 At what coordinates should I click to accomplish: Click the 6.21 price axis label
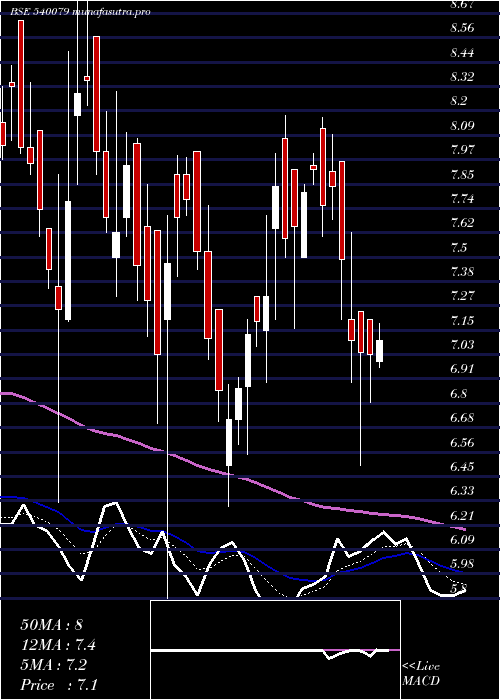pos(462,516)
